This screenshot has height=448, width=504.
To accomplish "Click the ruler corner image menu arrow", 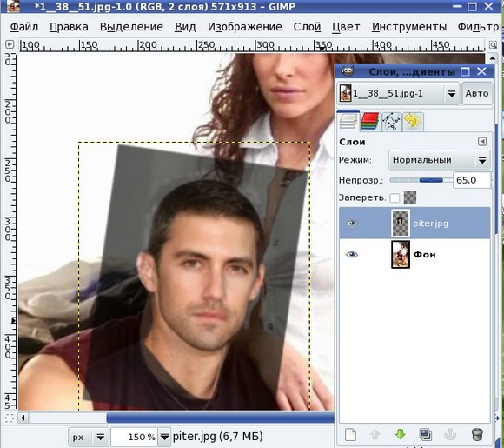I will pyautogui.click(x=10, y=44).
